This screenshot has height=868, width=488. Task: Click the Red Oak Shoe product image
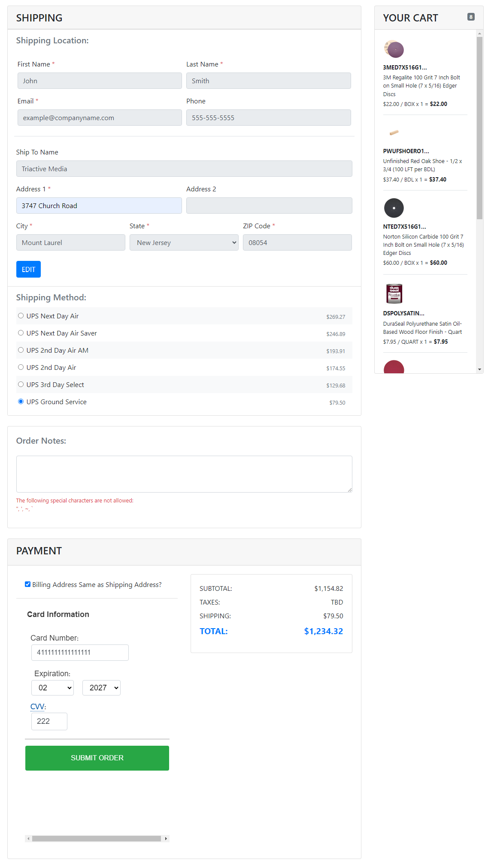pyautogui.click(x=394, y=133)
